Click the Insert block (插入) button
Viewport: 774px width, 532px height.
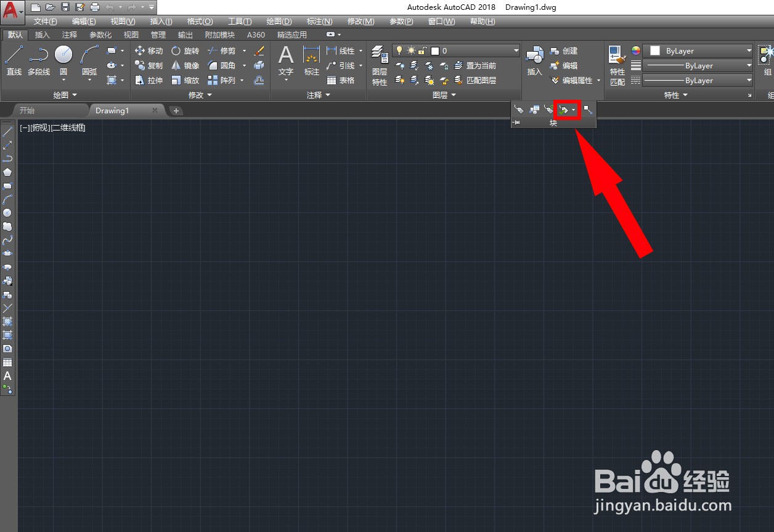click(x=534, y=60)
